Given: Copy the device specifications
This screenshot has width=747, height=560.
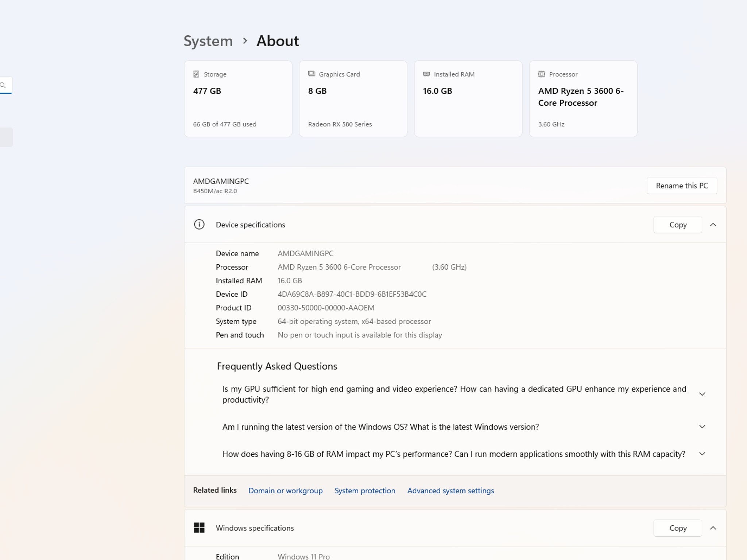Looking at the screenshot, I should [x=678, y=225].
